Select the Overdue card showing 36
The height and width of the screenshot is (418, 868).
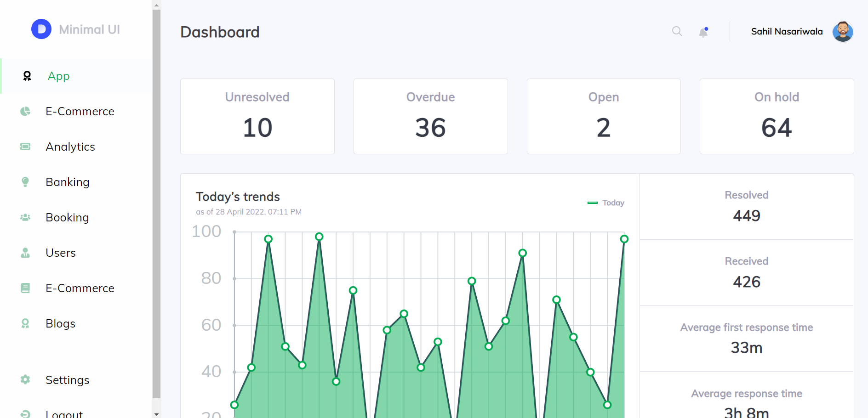tap(430, 116)
